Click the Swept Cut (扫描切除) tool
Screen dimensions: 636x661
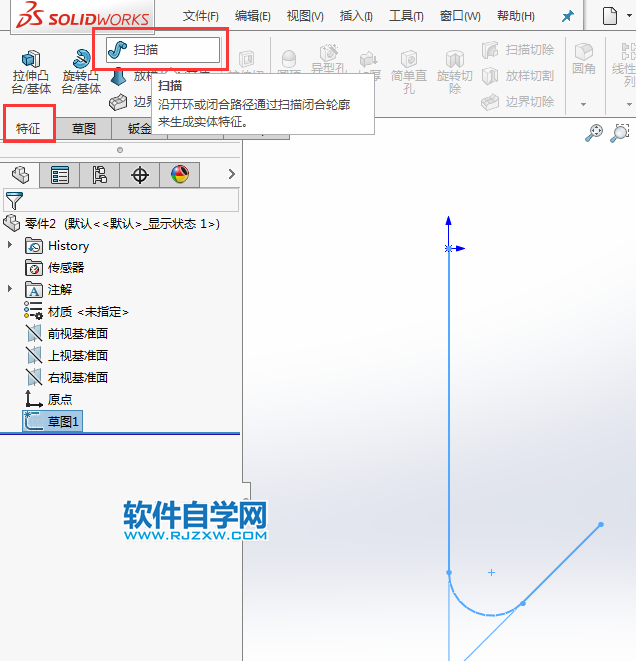click(518, 50)
